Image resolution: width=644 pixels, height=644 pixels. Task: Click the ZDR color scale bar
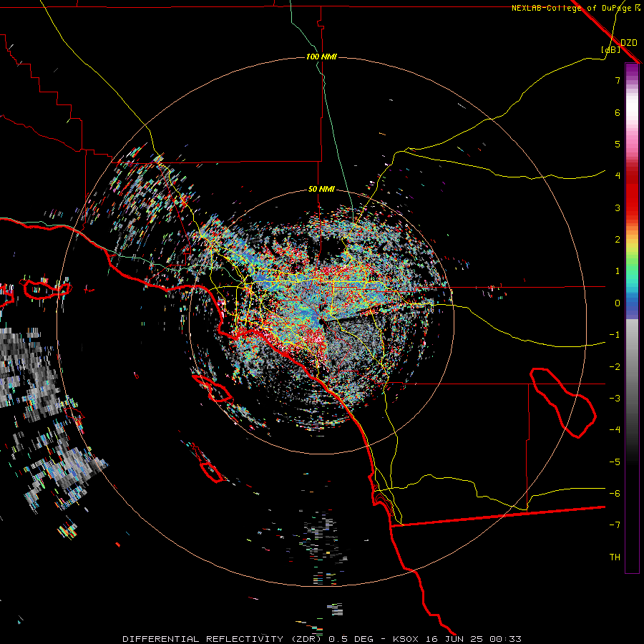click(x=632, y=318)
